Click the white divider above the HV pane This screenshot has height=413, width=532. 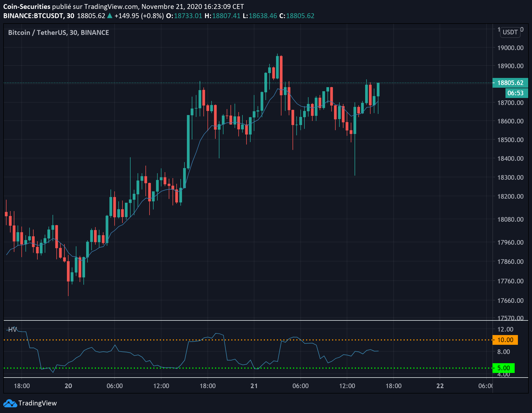point(244,320)
